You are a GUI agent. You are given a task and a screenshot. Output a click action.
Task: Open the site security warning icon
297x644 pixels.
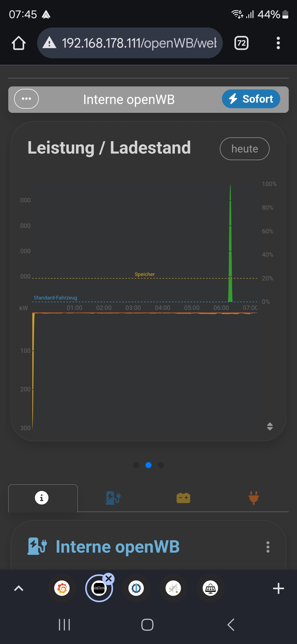tap(50, 43)
